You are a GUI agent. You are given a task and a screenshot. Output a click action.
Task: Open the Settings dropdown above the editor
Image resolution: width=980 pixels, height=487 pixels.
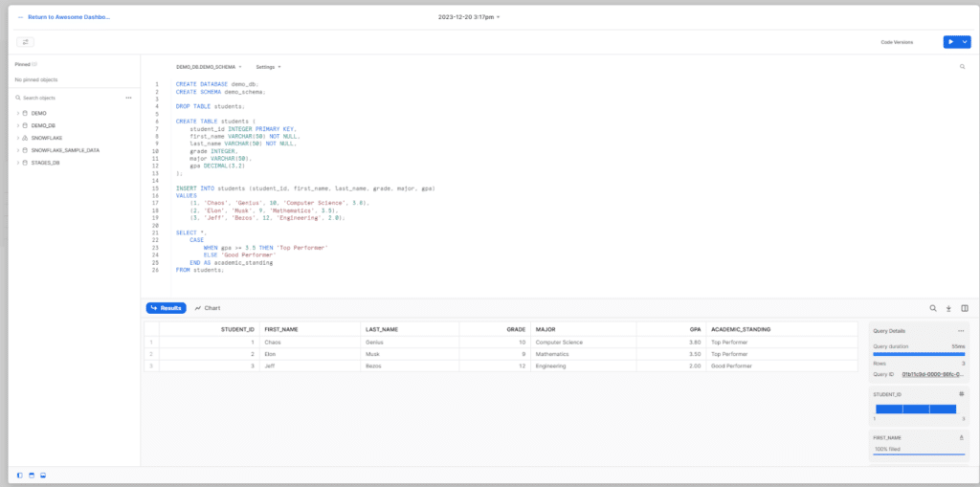click(x=268, y=66)
